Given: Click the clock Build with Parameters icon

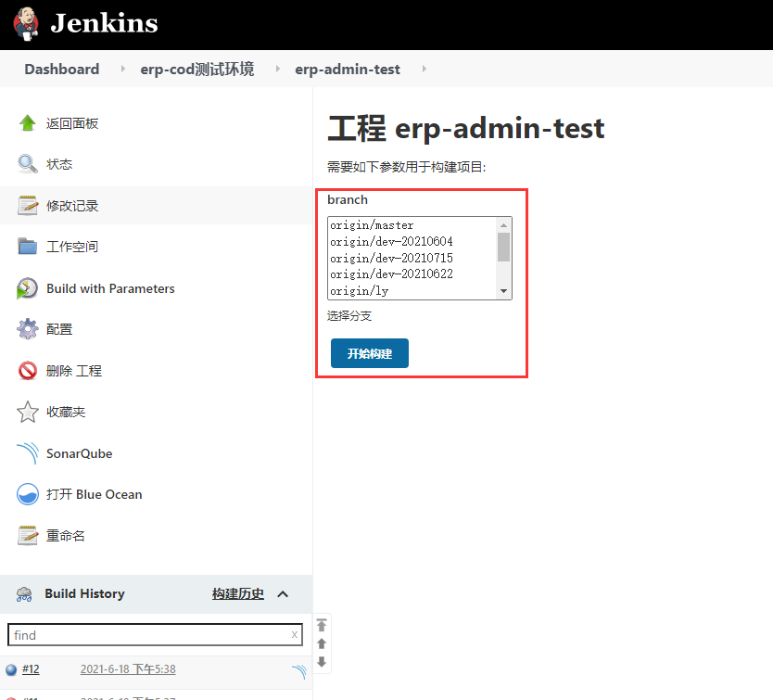Looking at the screenshot, I should pyautogui.click(x=27, y=288).
